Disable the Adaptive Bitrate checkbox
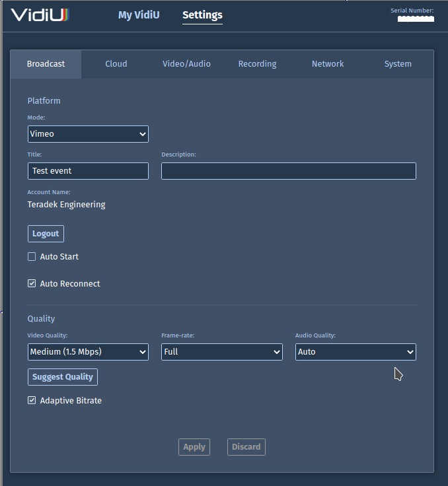Screen dimensions: 448x486 (x=32, y=401)
